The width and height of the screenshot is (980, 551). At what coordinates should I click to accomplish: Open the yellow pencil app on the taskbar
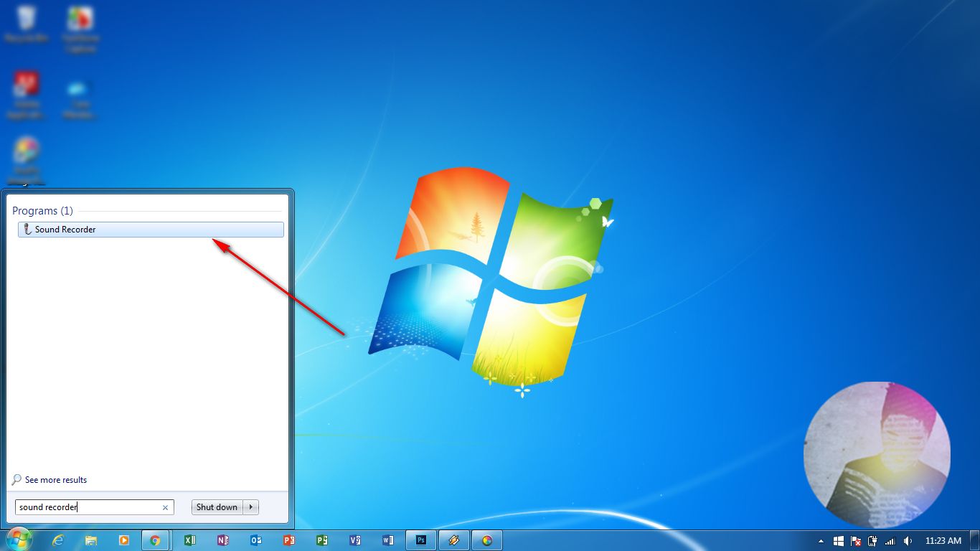(x=454, y=540)
